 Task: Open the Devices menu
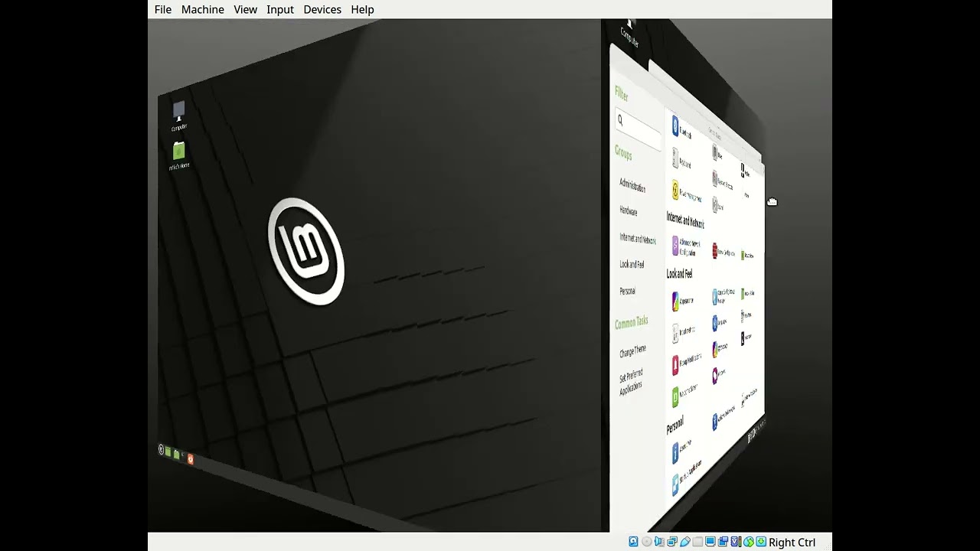pyautogui.click(x=322, y=9)
